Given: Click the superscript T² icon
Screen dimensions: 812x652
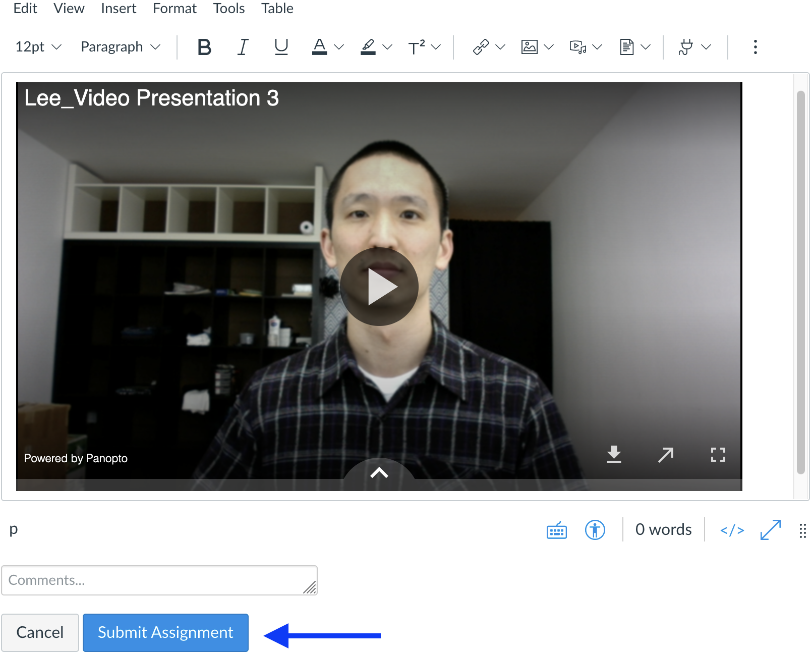Looking at the screenshot, I should pos(416,47).
